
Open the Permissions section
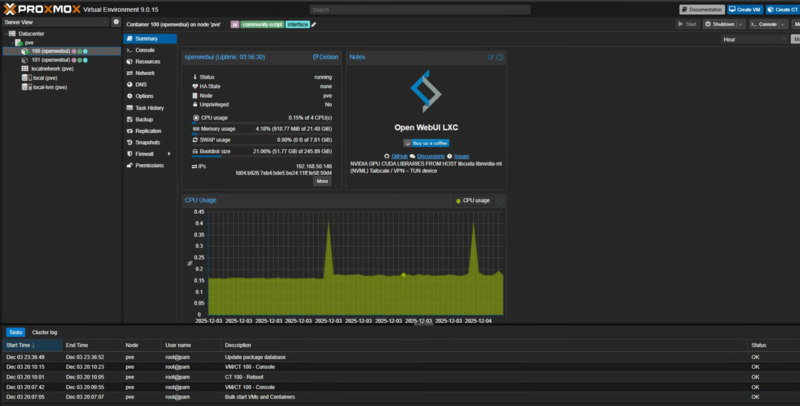[149, 165]
